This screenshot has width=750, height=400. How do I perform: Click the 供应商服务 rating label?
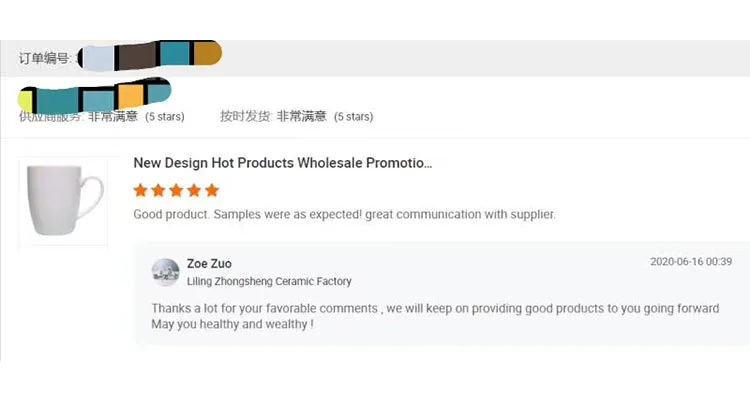(x=51, y=117)
